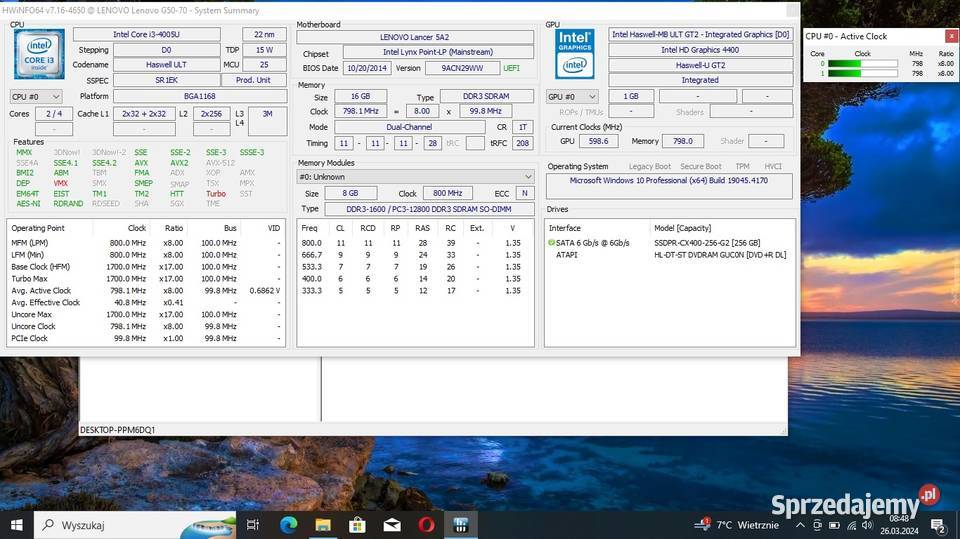Show hidden system tray icons chevron
This screenshot has height=539, width=960.
click(x=800, y=525)
